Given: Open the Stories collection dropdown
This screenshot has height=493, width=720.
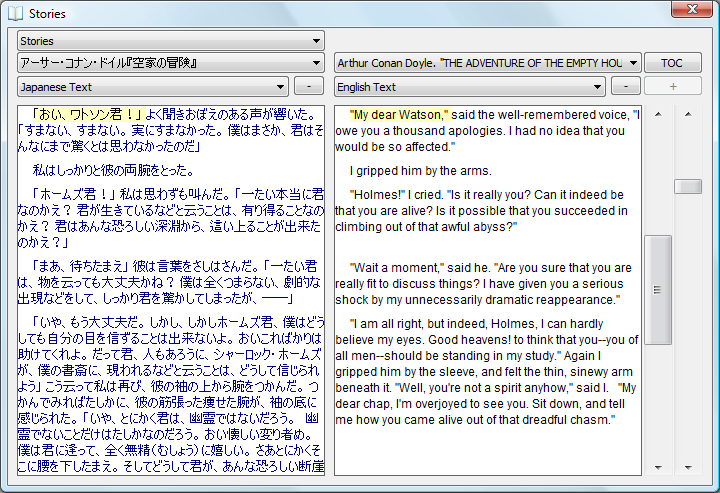Looking at the screenshot, I should coord(171,41).
